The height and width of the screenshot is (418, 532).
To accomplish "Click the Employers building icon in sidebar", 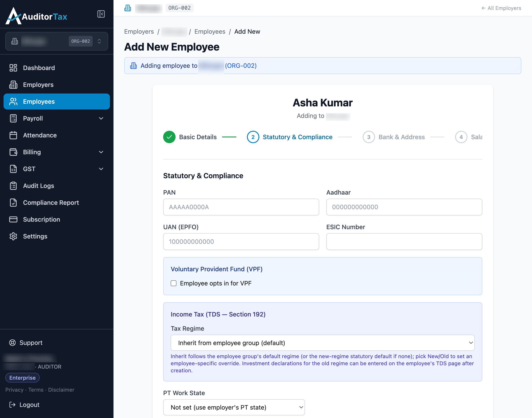I will (x=13, y=85).
